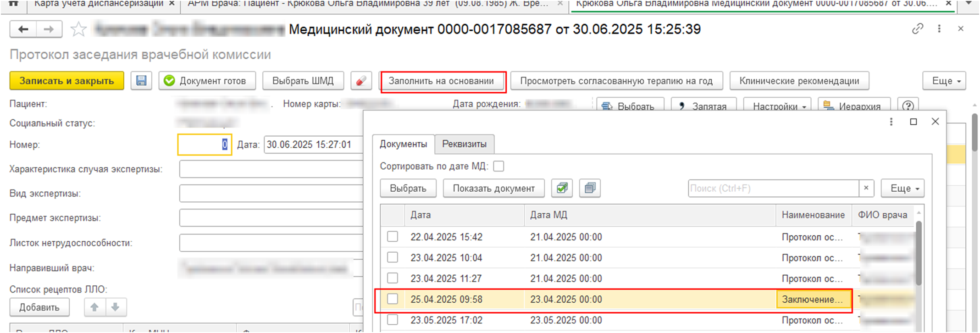Go back with the left arrow
Screen dimensions: 980x333
click(x=23, y=30)
